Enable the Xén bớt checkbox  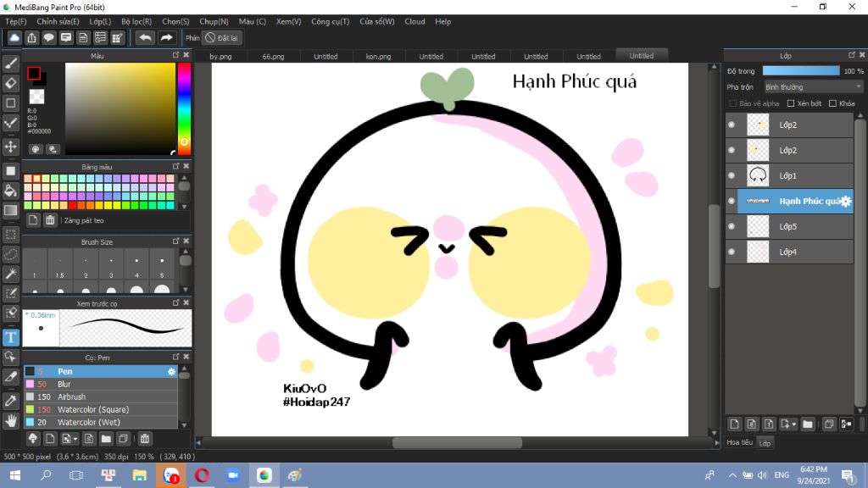(x=791, y=103)
